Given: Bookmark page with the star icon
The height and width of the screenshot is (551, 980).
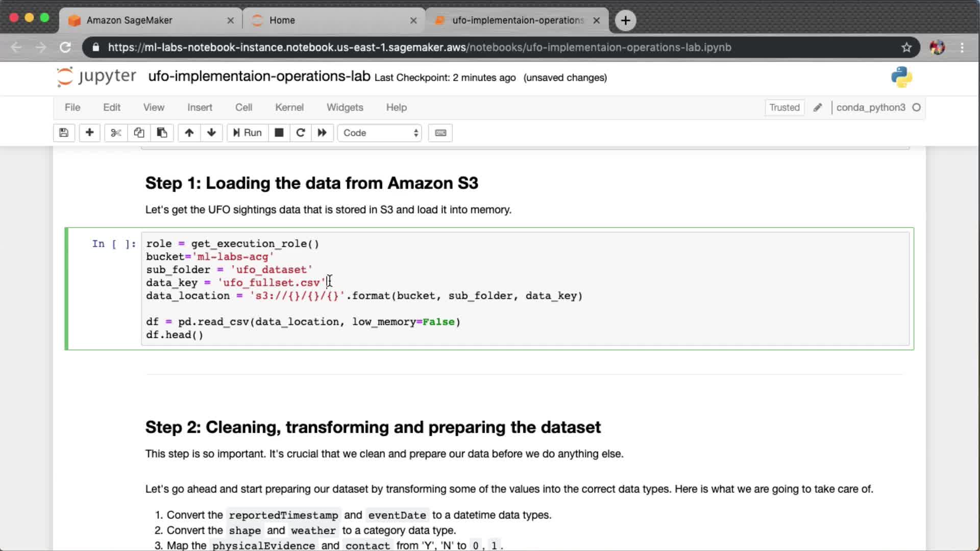Looking at the screenshot, I should [x=906, y=47].
